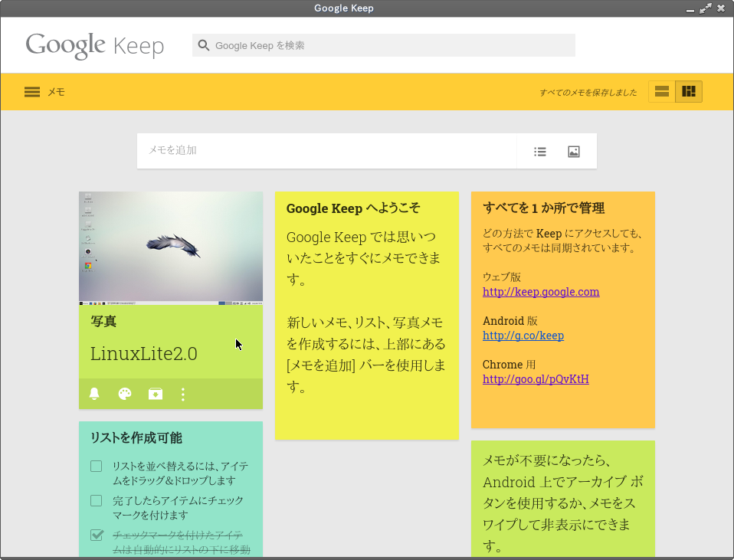Image resolution: width=734 pixels, height=560 pixels.
Task: Click the LinuxLite2.0 note text
Action: pyautogui.click(x=144, y=353)
